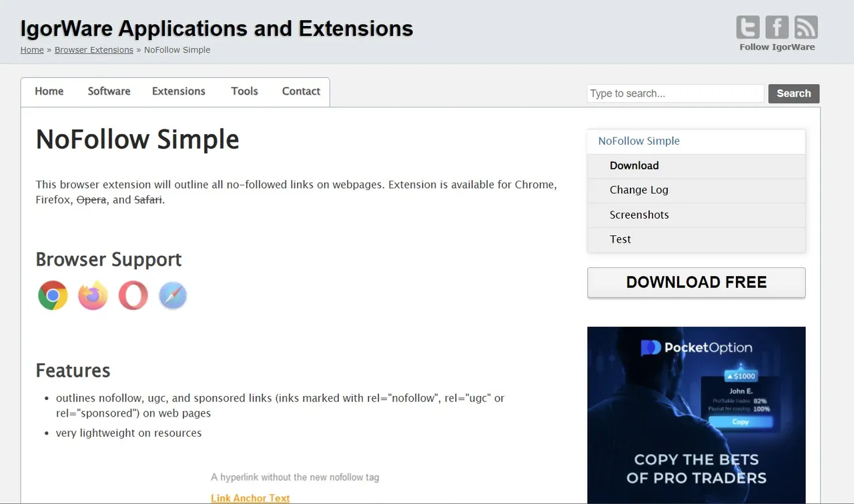This screenshot has height=504, width=854.
Task: Open Test in the sidebar menu
Action: 696,239
